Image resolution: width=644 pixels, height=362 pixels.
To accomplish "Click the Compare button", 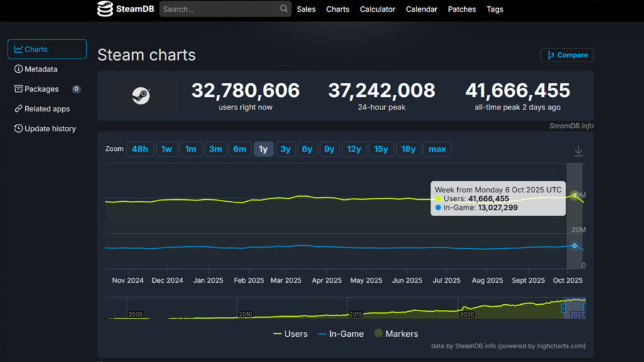I will tap(567, 55).
